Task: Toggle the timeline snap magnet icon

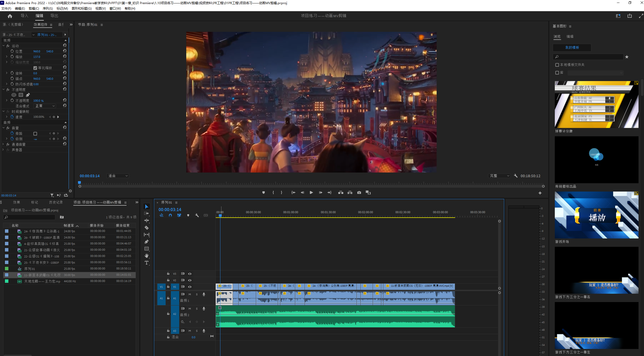Action: pos(170,215)
